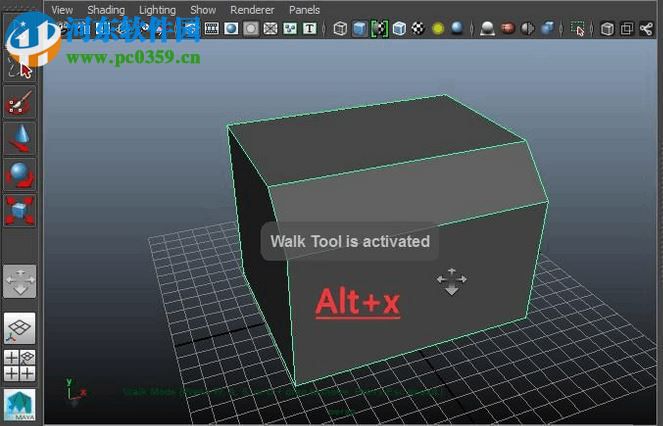Toggle the Film Gate icon

tap(211, 28)
